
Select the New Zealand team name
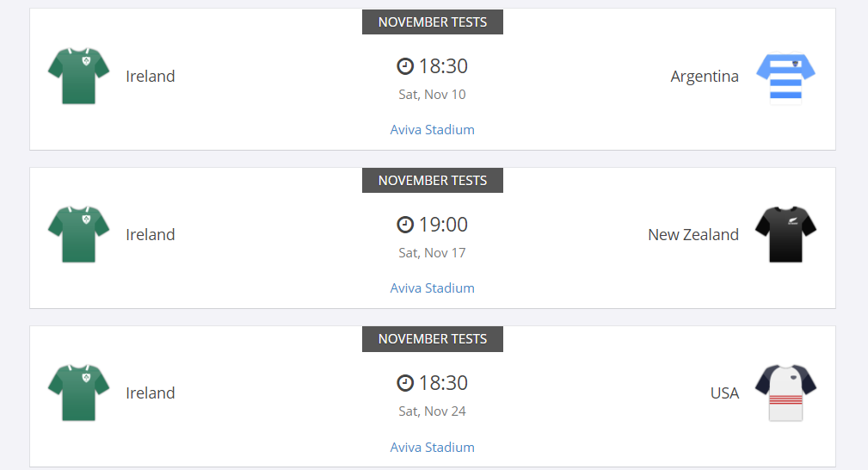[693, 235]
